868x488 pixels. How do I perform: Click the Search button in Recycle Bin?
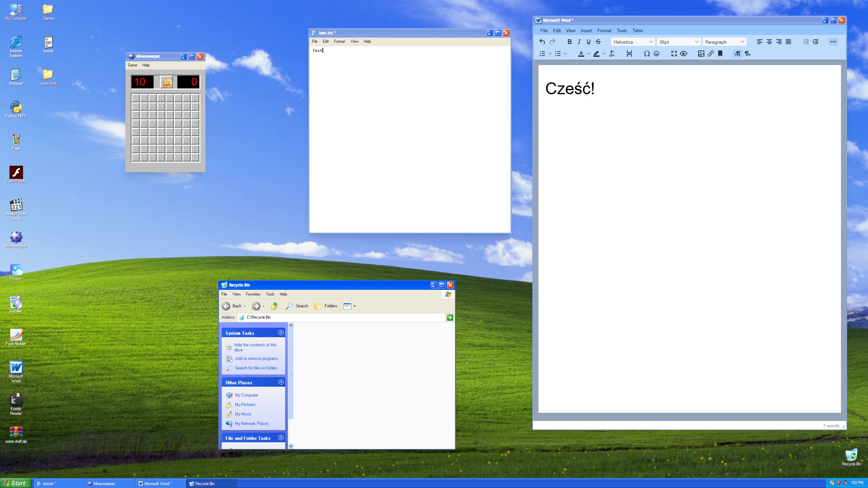297,306
